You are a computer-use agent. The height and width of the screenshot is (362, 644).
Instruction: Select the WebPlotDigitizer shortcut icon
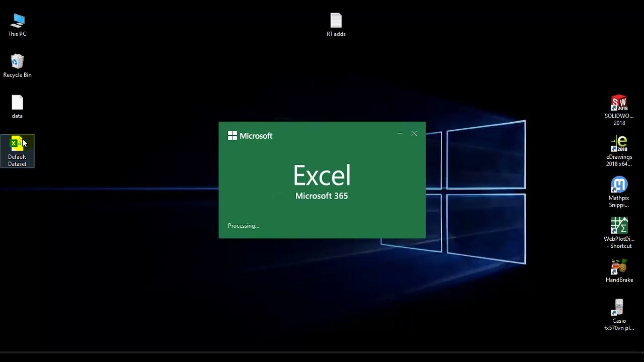[x=619, y=233]
